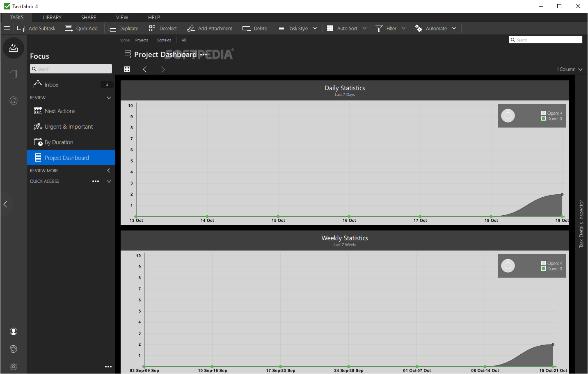Image resolution: width=588 pixels, height=374 pixels.
Task: Click the Add Subtask toolbar button
Action: (x=36, y=28)
